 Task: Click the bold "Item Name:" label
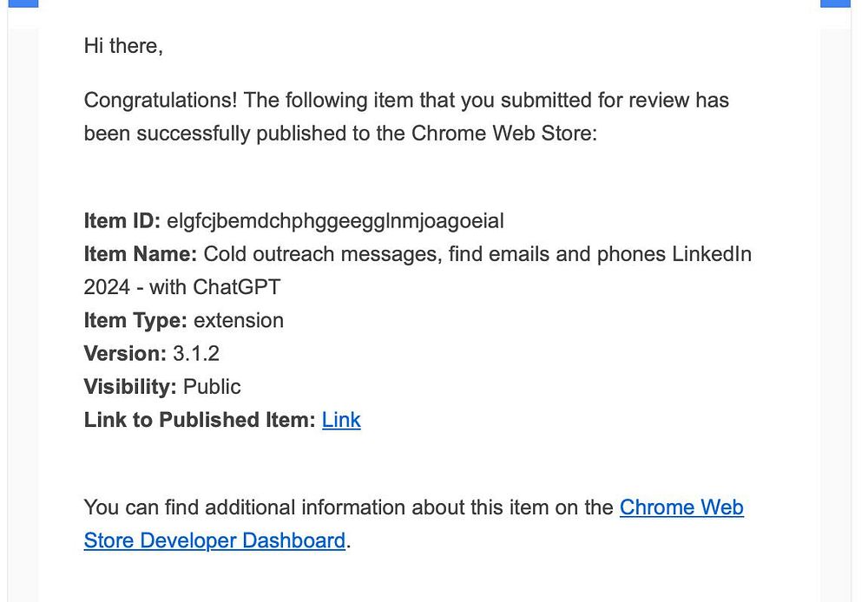140,254
